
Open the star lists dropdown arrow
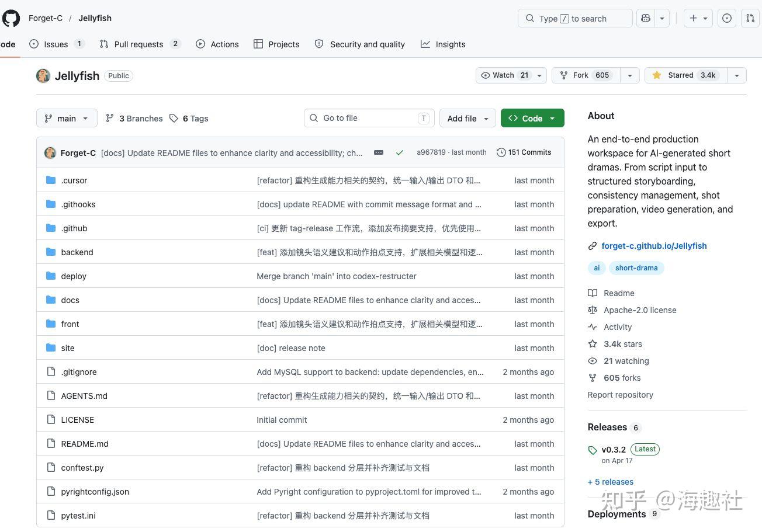(737, 75)
